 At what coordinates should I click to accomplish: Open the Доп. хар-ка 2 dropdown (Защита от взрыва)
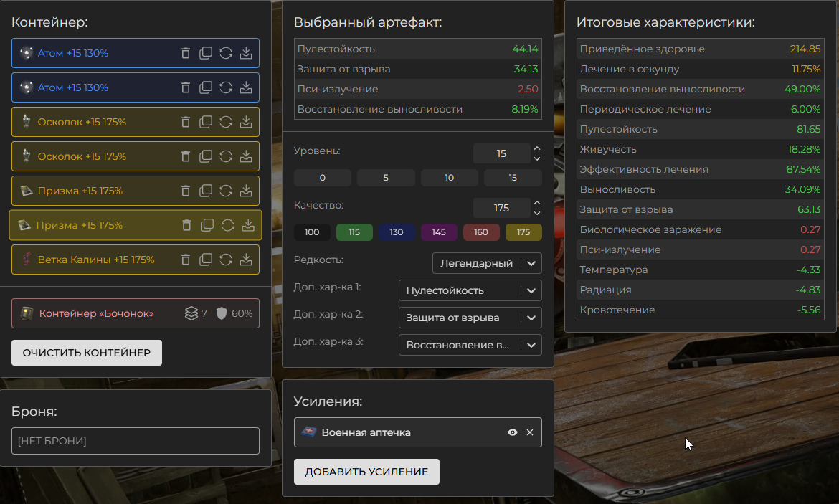(x=470, y=318)
